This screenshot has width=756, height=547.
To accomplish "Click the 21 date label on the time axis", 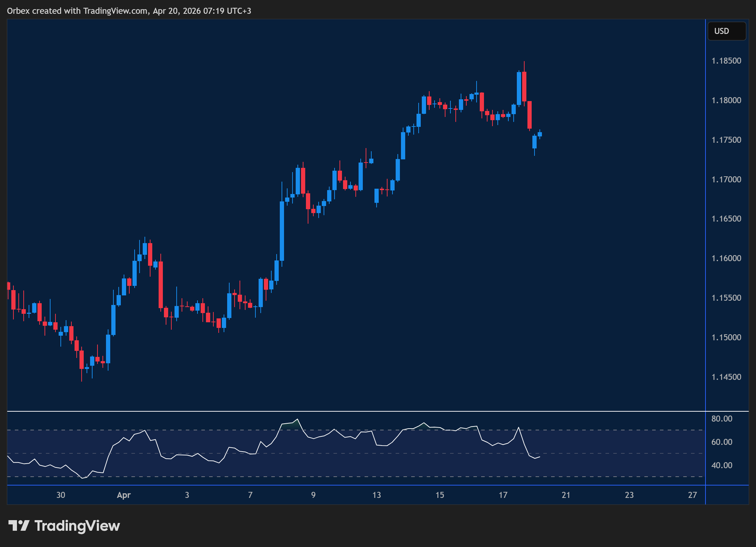I will point(566,495).
